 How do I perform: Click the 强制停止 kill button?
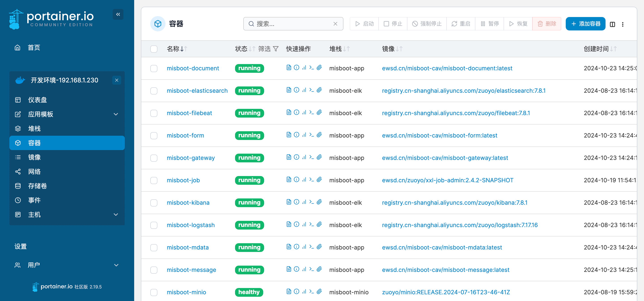pos(427,24)
